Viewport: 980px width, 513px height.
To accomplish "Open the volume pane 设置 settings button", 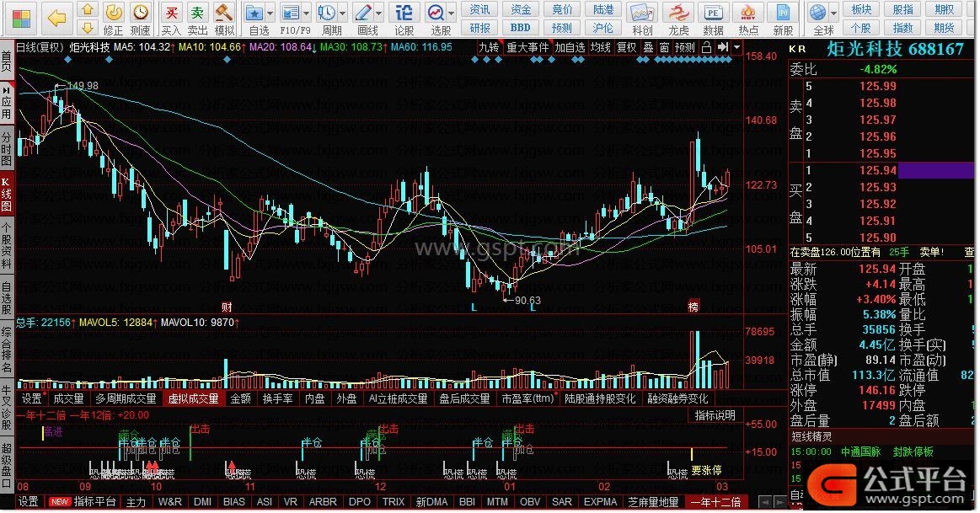I will click(32, 398).
